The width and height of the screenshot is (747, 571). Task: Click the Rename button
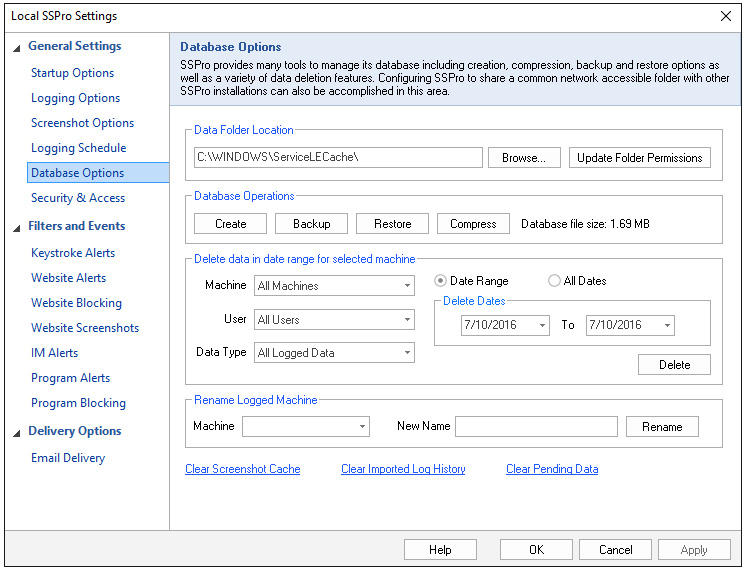pos(662,427)
